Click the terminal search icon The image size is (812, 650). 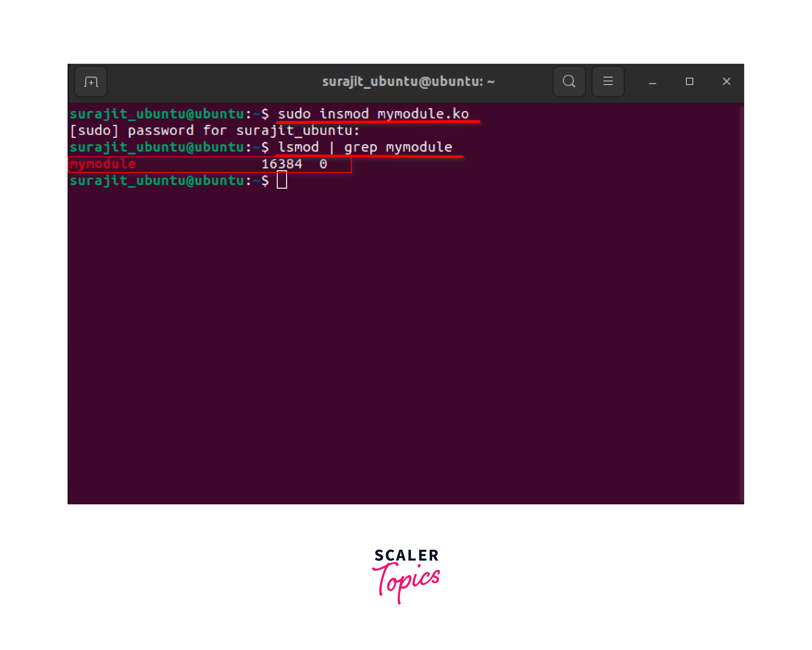569,81
